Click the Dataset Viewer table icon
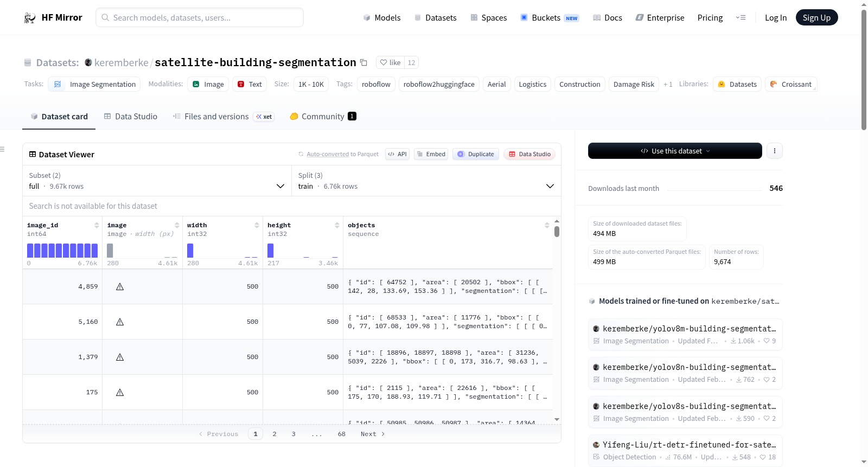Image resolution: width=868 pixels, height=467 pixels. click(33, 155)
